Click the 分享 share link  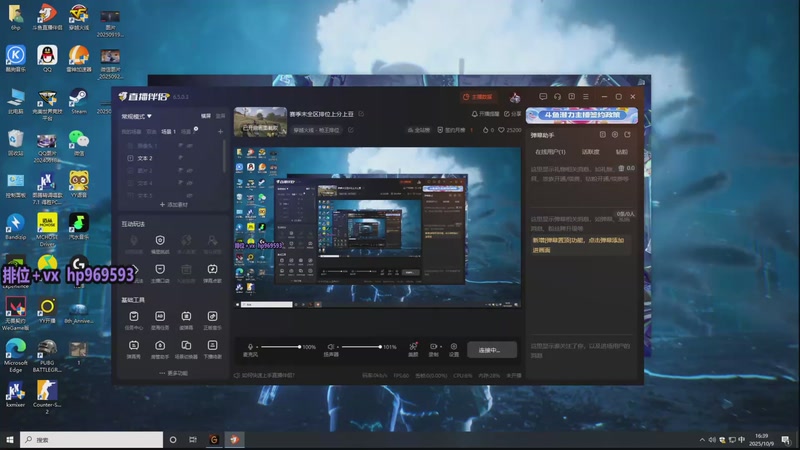(x=512, y=114)
